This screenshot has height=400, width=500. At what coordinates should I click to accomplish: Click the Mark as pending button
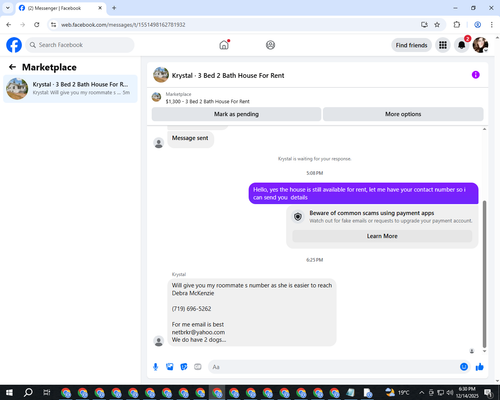(x=236, y=114)
